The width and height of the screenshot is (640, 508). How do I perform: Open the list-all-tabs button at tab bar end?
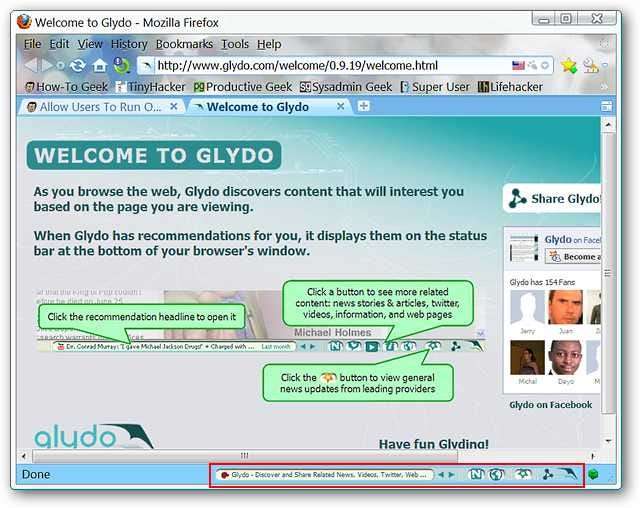tap(607, 106)
